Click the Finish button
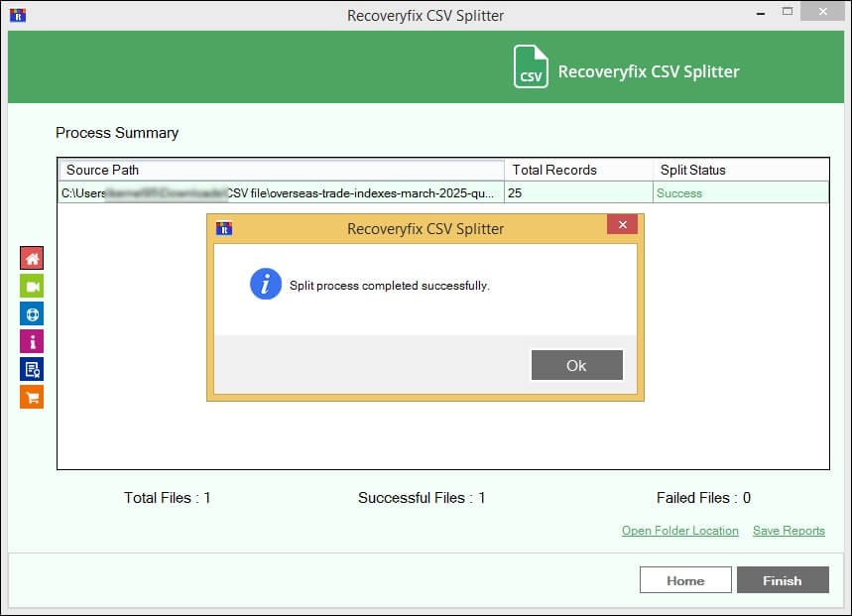This screenshot has width=852, height=616. click(783, 580)
